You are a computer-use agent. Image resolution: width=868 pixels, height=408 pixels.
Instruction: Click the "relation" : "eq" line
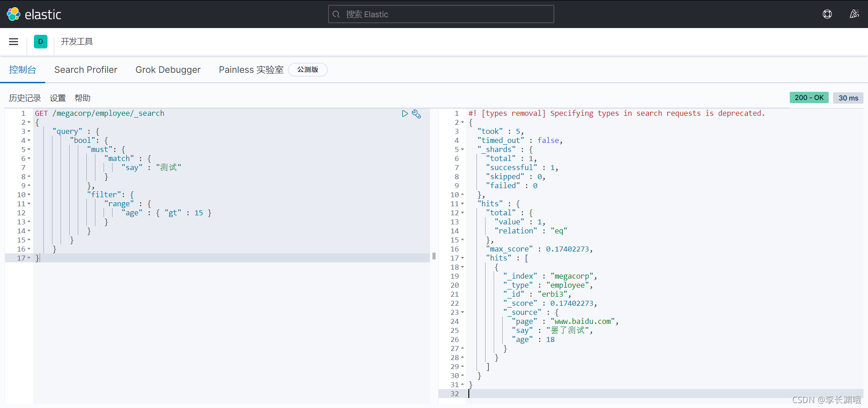pos(531,231)
